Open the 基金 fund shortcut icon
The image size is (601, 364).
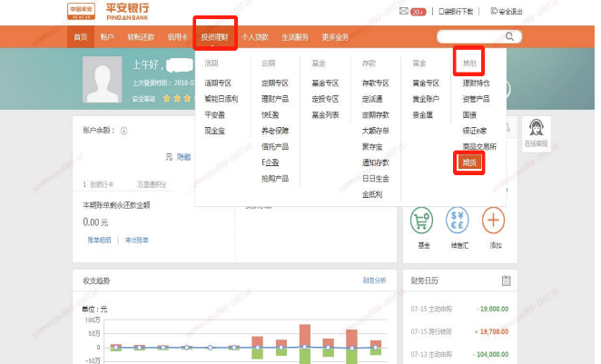421,221
